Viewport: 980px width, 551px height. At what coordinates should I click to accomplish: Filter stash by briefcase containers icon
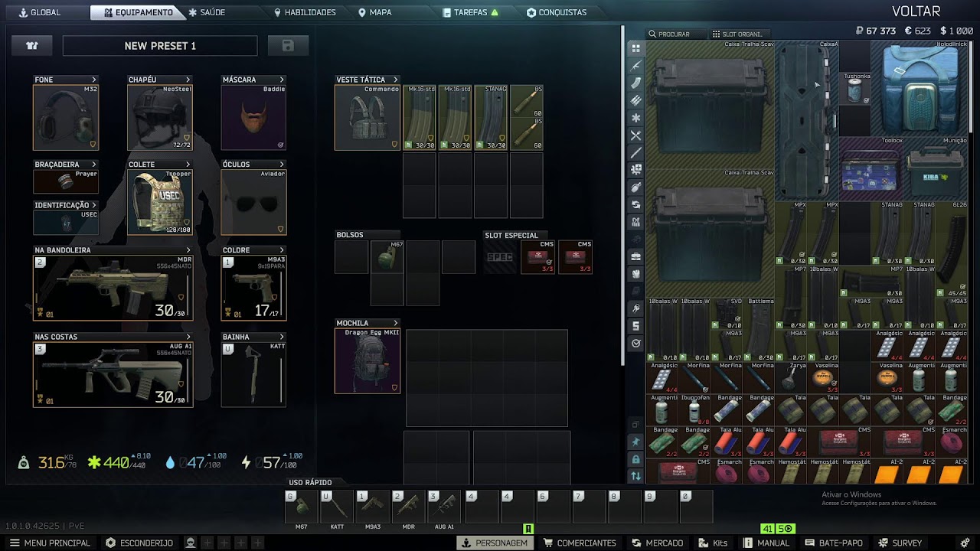635,256
